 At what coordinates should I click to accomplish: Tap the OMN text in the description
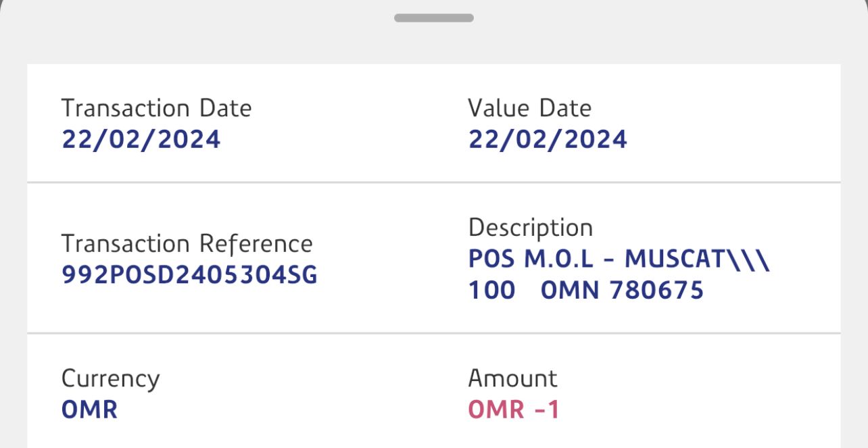click(x=571, y=291)
